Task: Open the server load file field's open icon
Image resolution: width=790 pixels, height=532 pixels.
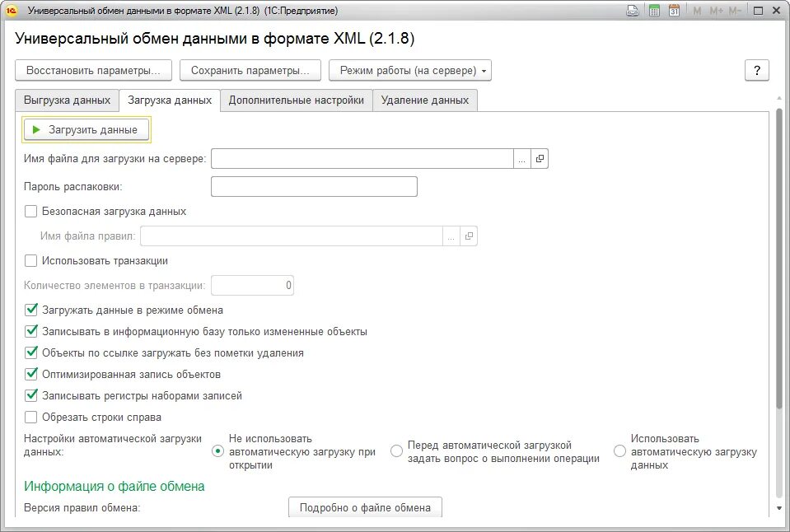Action: click(x=540, y=159)
